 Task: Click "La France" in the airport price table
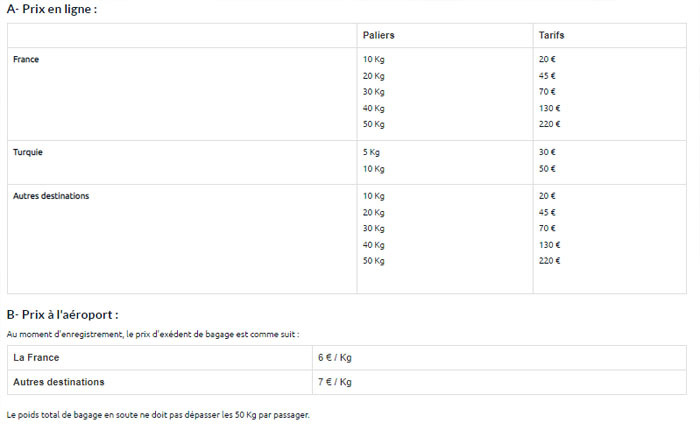point(36,357)
